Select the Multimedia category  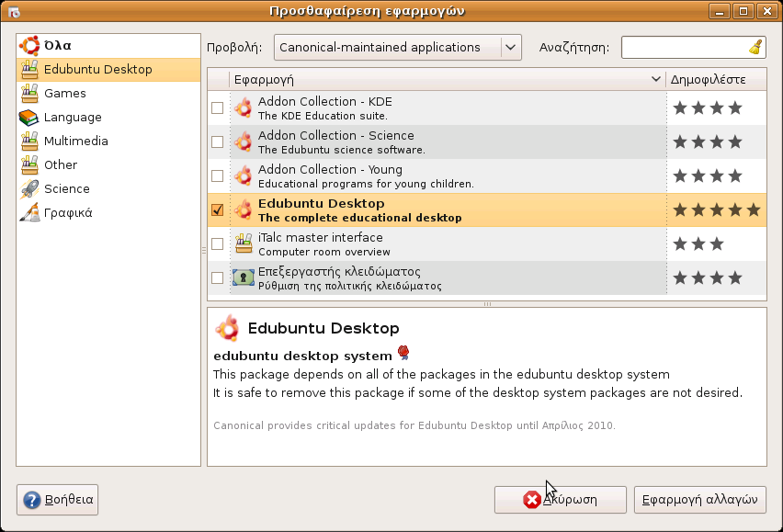108,141
